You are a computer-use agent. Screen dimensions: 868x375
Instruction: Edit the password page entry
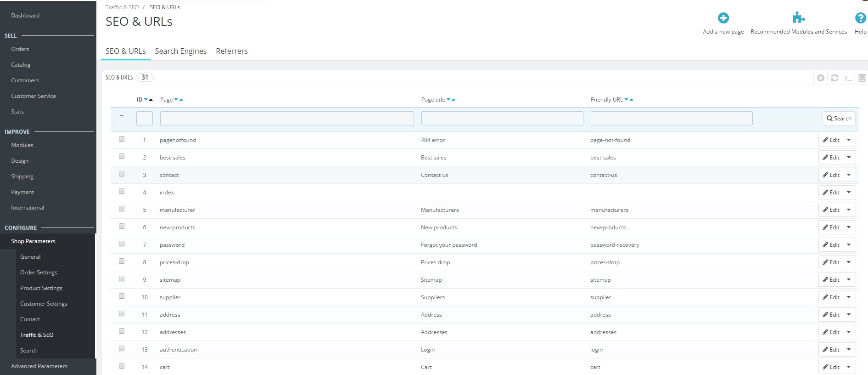(x=831, y=245)
